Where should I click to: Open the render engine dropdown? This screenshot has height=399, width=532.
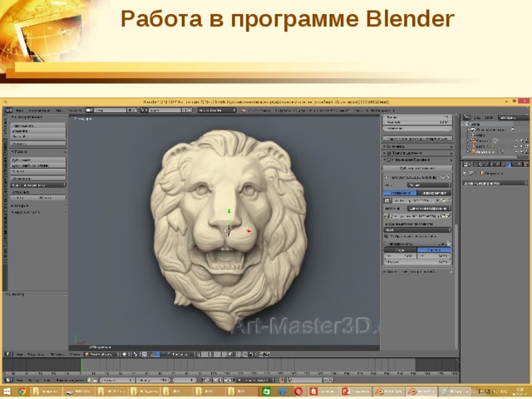point(216,111)
